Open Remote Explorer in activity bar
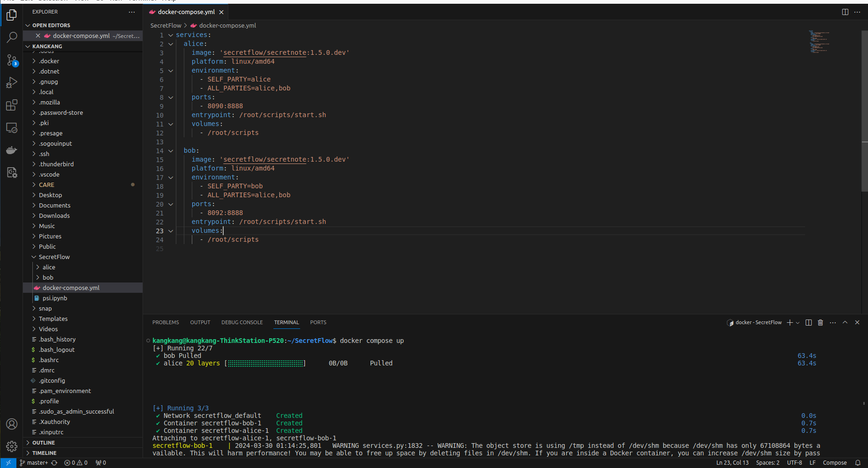Viewport: 868px width, 468px height. click(12, 127)
